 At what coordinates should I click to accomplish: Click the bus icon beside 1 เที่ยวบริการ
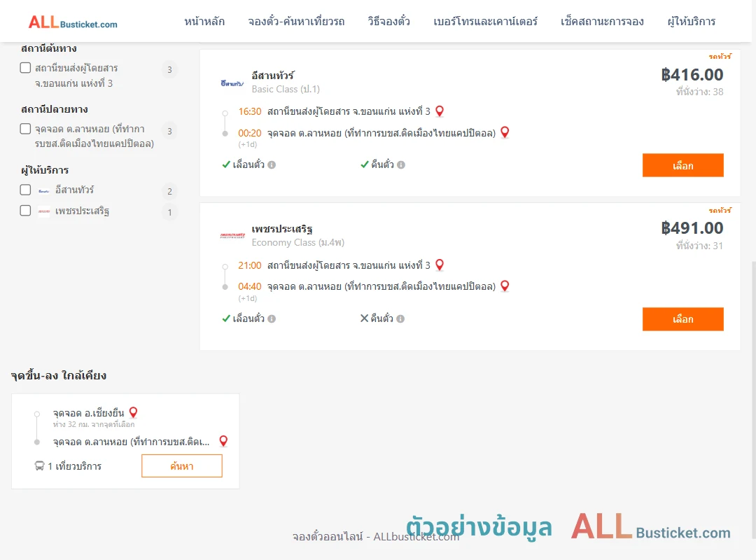coord(39,466)
